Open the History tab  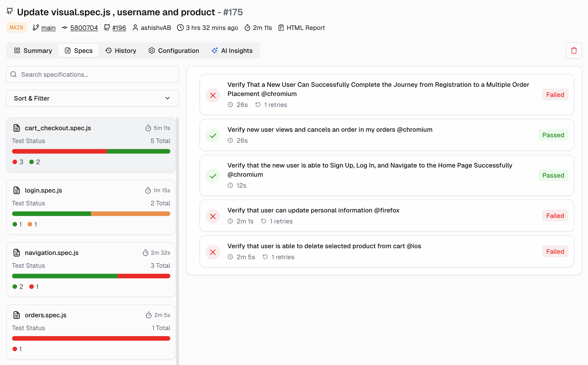pos(121,50)
